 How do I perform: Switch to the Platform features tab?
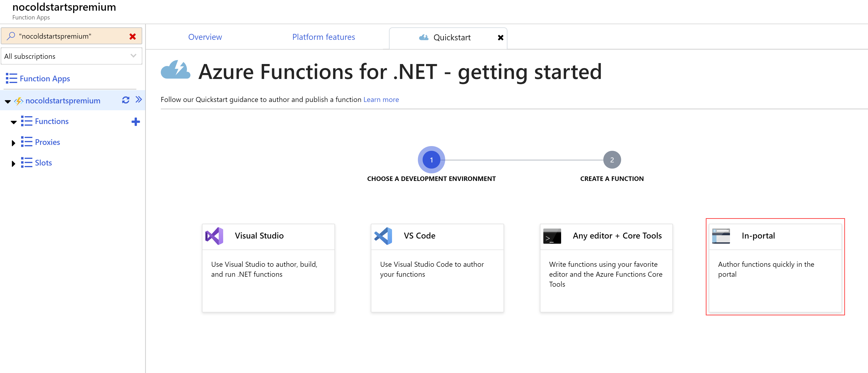click(x=323, y=37)
